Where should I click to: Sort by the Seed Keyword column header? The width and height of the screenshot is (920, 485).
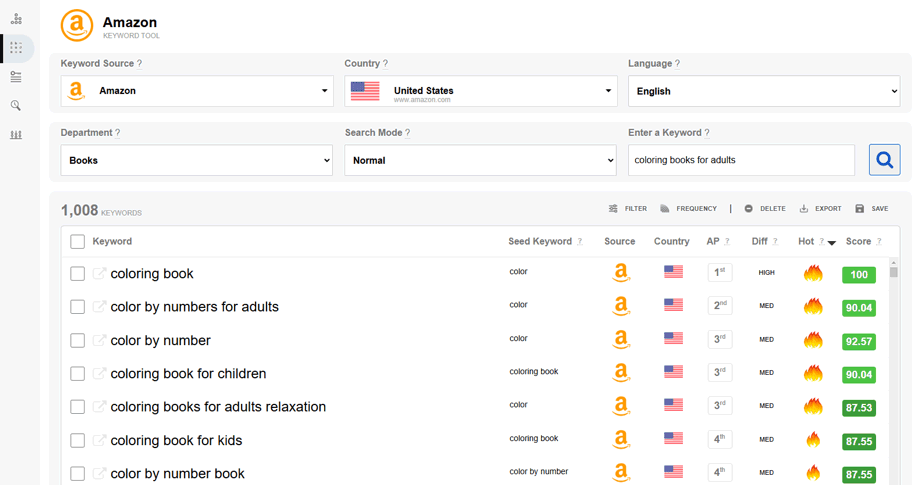[540, 242]
